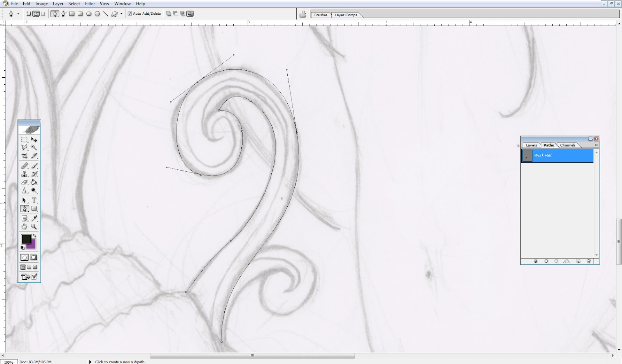
Task: Select the Brush tool
Action: pos(35,166)
